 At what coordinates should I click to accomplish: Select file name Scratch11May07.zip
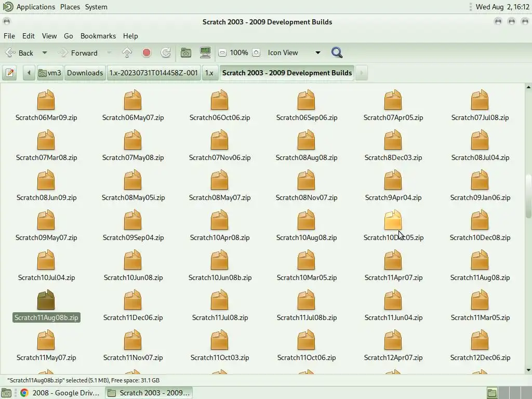tap(46, 357)
